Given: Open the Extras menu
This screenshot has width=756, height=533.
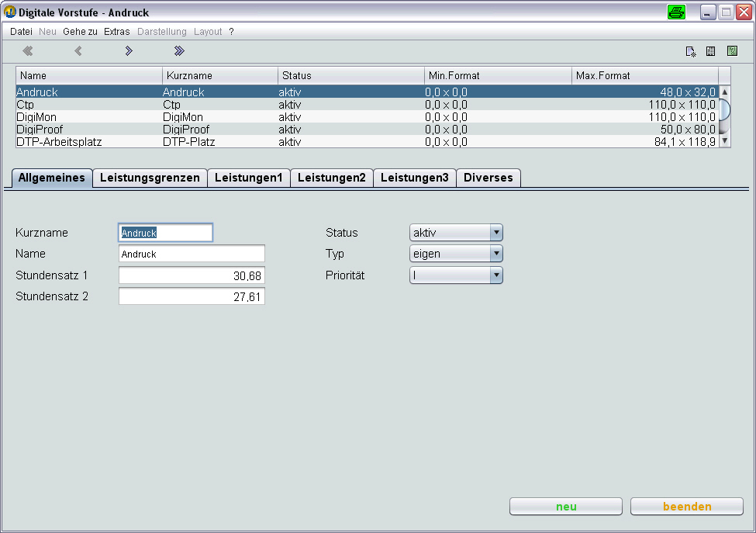Looking at the screenshot, I should click(x=116, y=31).
